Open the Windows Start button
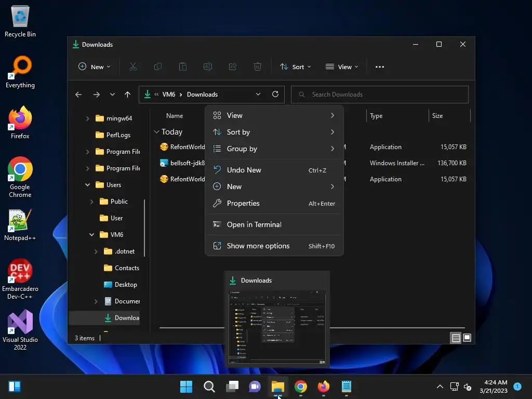532x399 pixels. (x=186, y=387)
